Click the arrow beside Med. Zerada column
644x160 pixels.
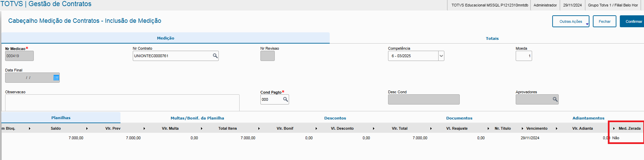tap(614, 128)
